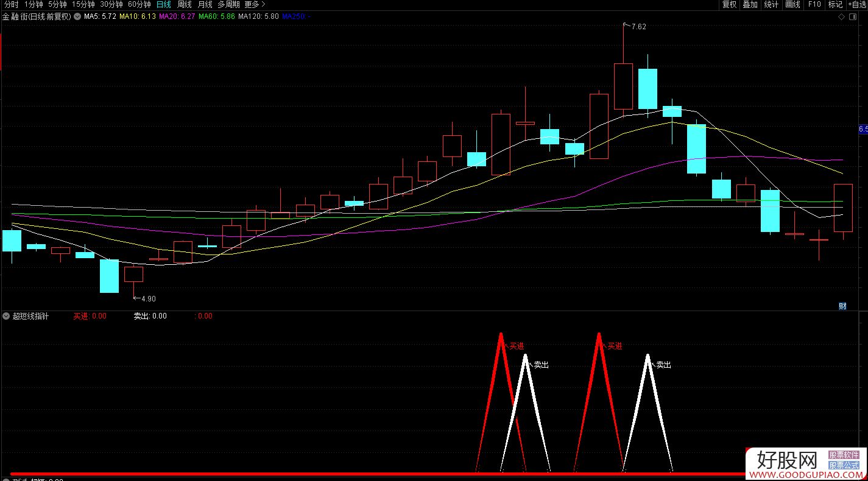This screenshot has height=481, width=868.
Task: Click the 7.62 high price label
Action: pos(639,26)
